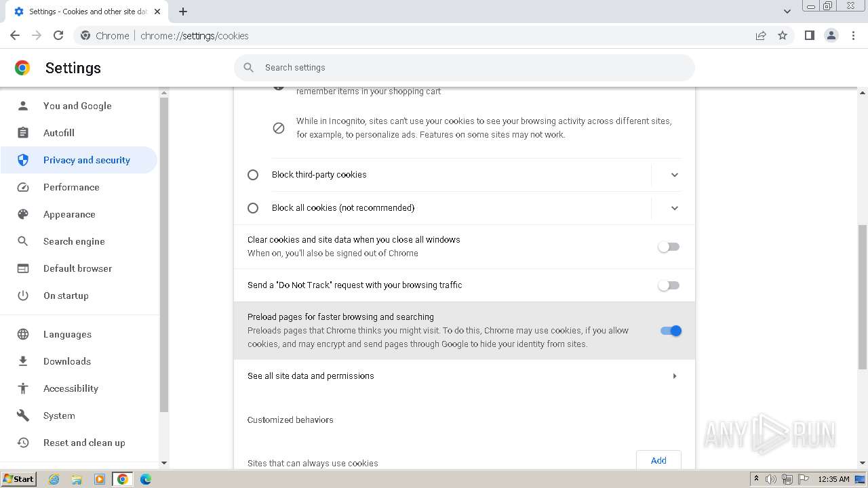868x488 pixels.
Task: Open the Downloads settings section
Action: point(66,361)
